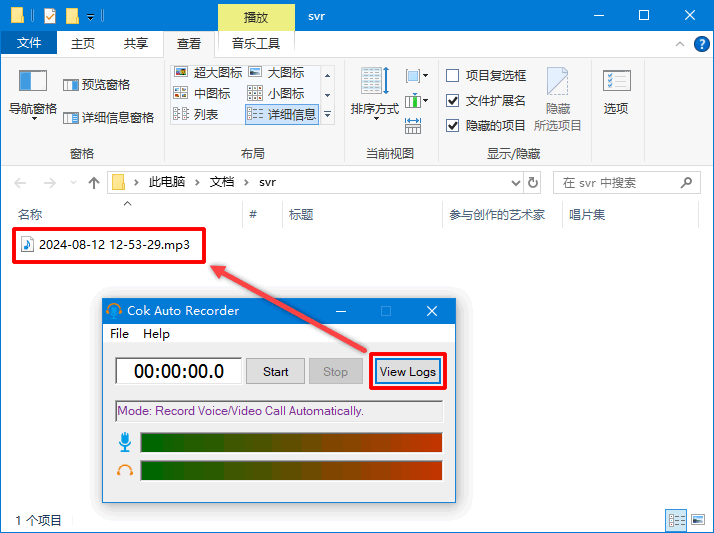Click the microphone level icon
The width and height of the screenshot is (714, 533).
coord(125,442)
